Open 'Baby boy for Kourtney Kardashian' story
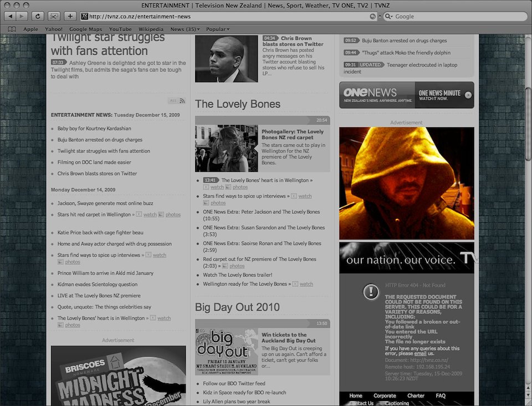532x406 pixels. coord(94,128)
